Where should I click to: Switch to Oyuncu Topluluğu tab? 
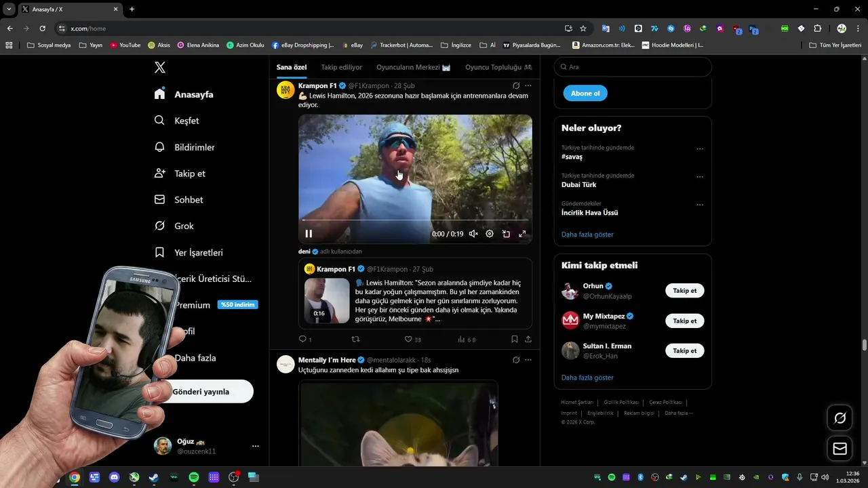coord(498,67)
